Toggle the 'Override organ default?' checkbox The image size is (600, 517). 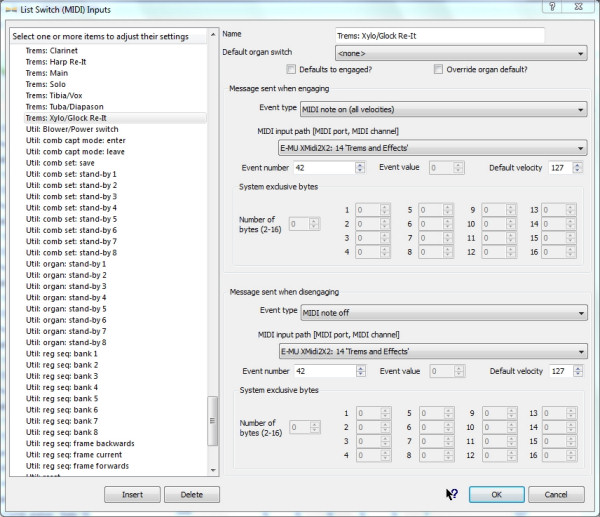click(x=438, y=70)
